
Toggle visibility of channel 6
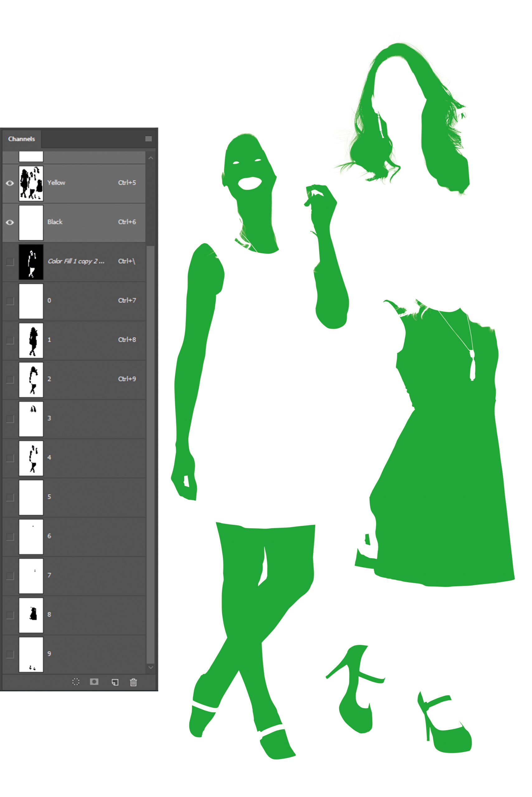pyautogui.click(x=10, y=536)
